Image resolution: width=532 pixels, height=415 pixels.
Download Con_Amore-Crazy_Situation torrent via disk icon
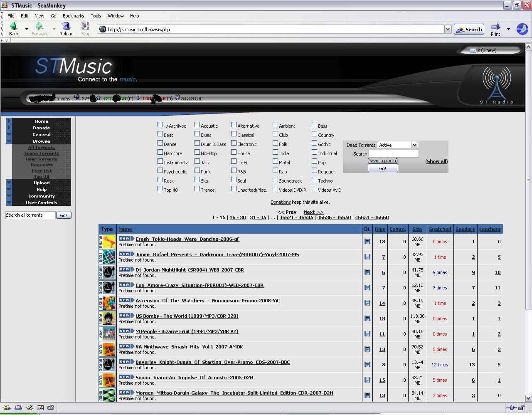[367, 288]
